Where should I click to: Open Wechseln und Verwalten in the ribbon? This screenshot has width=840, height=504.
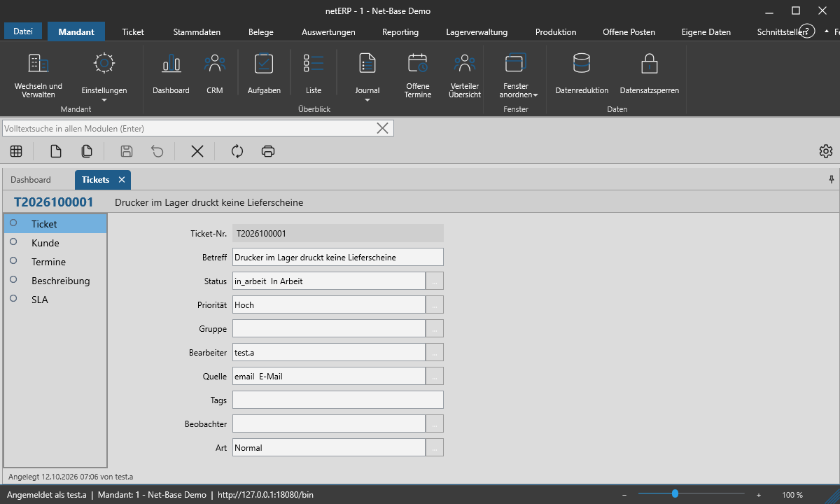(38, 74)
